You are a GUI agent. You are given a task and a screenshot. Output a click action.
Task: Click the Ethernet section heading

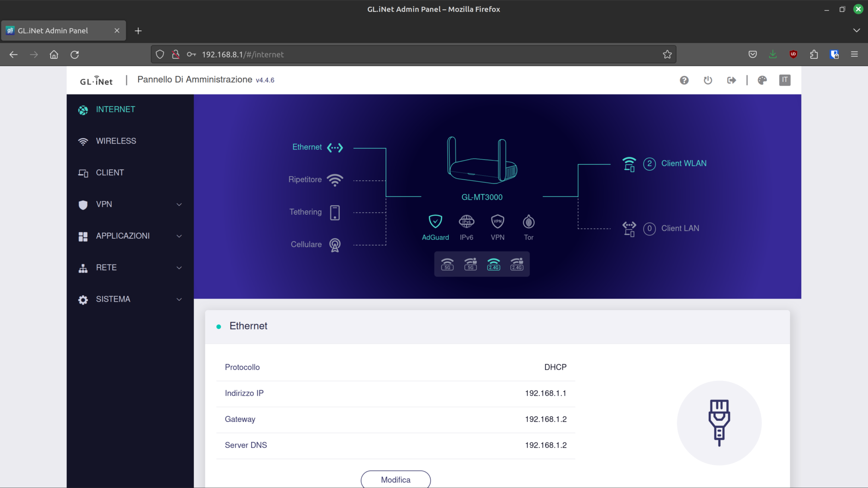249,326
